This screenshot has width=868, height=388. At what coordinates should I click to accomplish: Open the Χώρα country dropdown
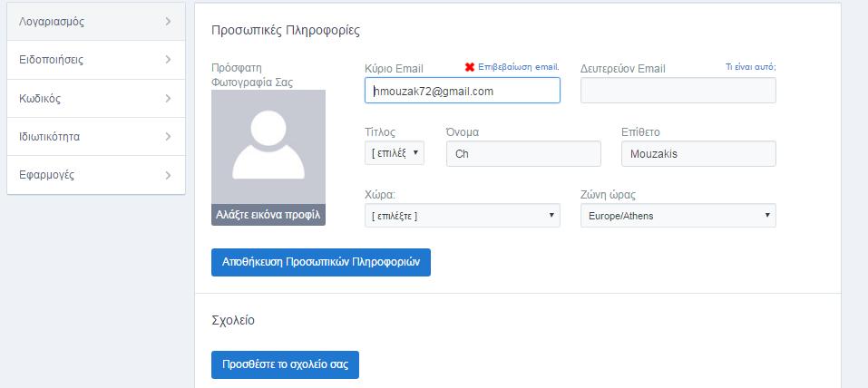(463, 216)
